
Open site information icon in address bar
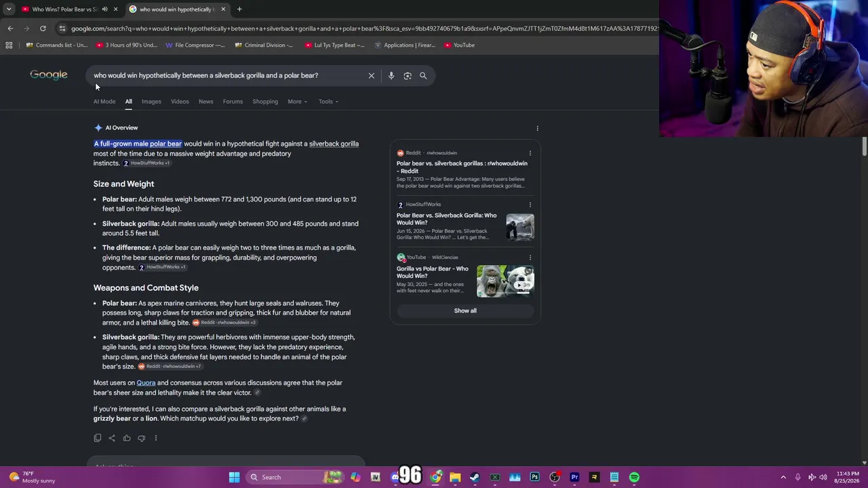click(62, 28)
